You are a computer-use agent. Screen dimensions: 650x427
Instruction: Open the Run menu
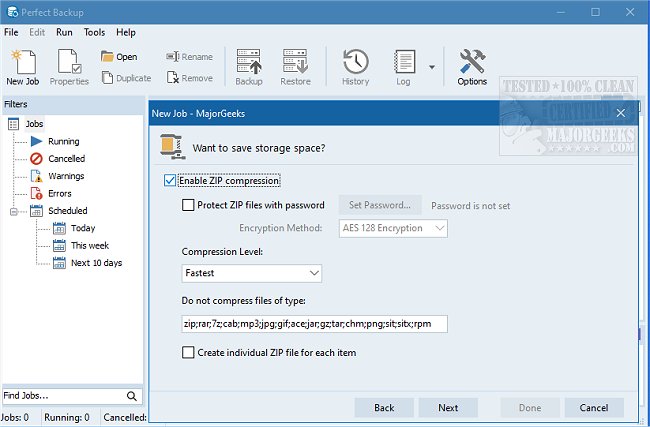tap(64, 32)
